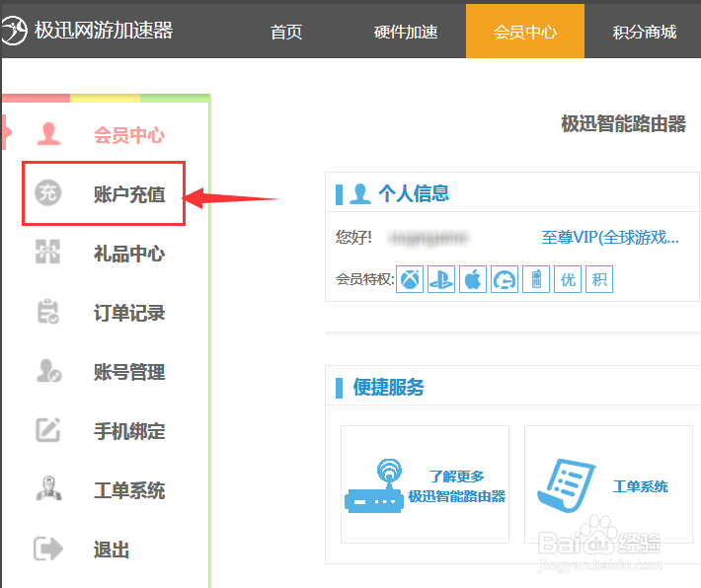Click the 订单记录 clipboard icon
Image resolution: width=701 pixels, height=588 pixels.
tap(47, 312)
